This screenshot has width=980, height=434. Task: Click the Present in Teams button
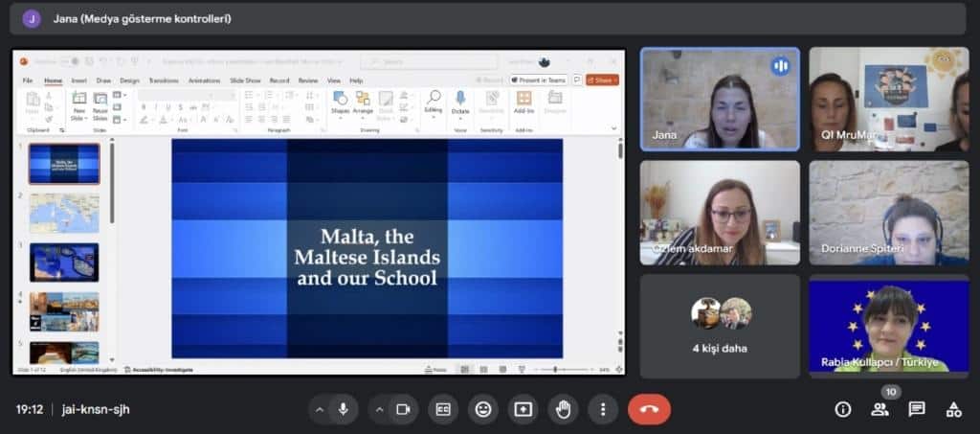coord(539,80)
